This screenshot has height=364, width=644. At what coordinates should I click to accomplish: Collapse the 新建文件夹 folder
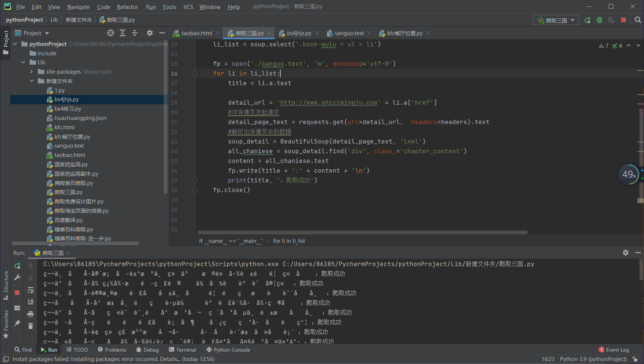[x=31, y=81]
